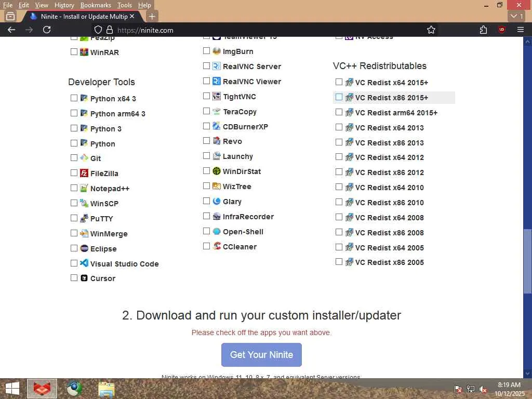Viewport: 532px width, 399px height.
Task: Open the list all tabs dropdown
Action: [517, 16]
